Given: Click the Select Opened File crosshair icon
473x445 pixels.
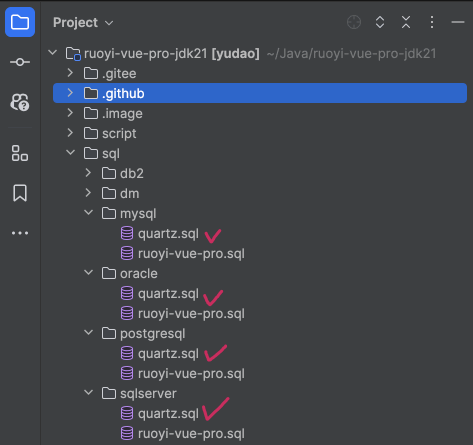Looking at the screenshot, I should coord(354,22).
